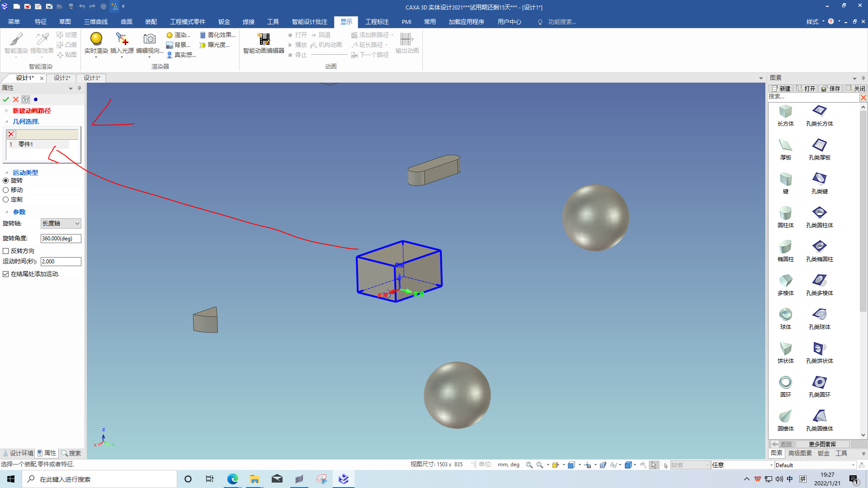Viewport: 868px width, 488px height.
Task: Uncheck 在结尾处添加运动 checkbox
Action: point(6,274)
